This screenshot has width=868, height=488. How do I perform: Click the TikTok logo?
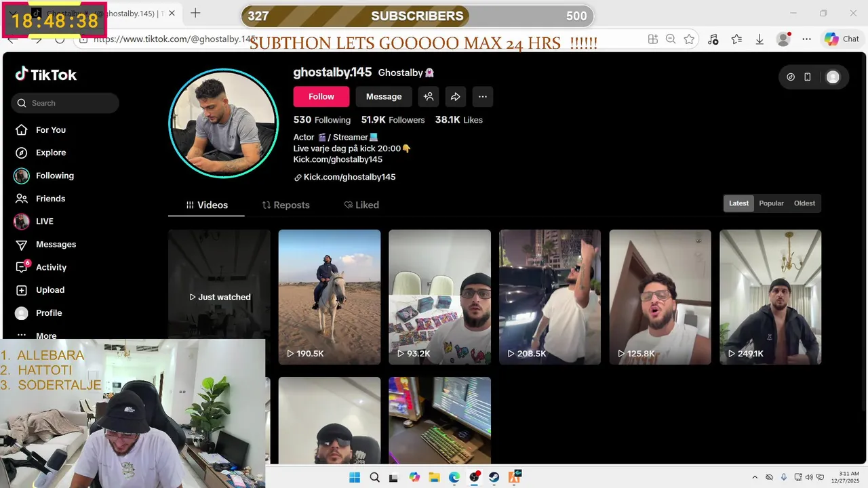(46, 75)
